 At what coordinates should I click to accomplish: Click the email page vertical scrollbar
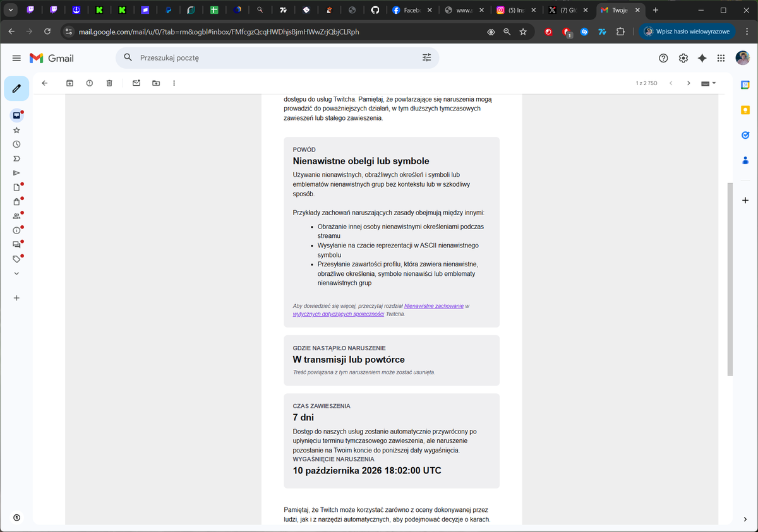(x=731, y=280)
